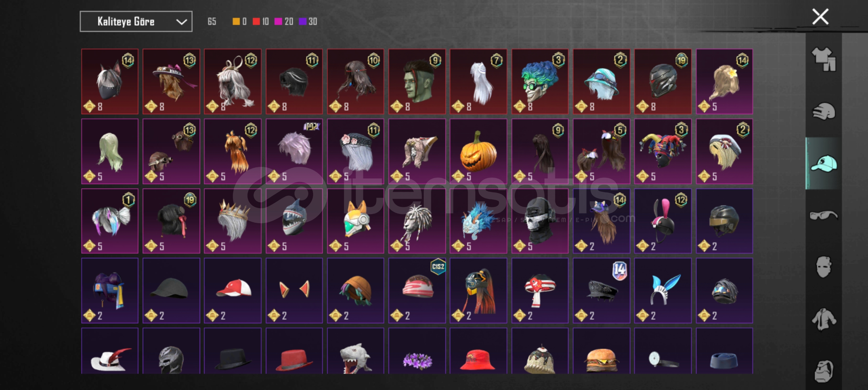
Task: Open the Kaliteye Göre sorting dropdown
Action: pos(136,22)
